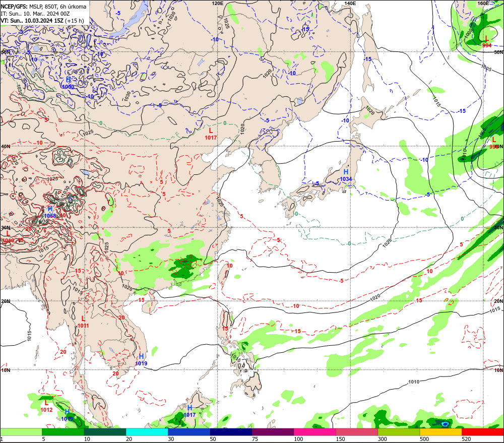Select the H 1017 high over Borneo

190,411
